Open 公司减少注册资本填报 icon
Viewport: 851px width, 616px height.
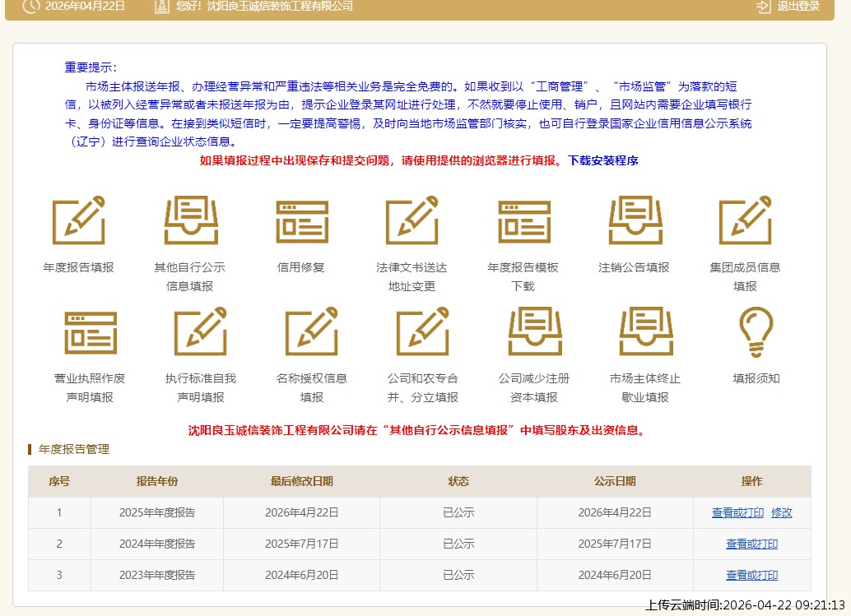536,332
